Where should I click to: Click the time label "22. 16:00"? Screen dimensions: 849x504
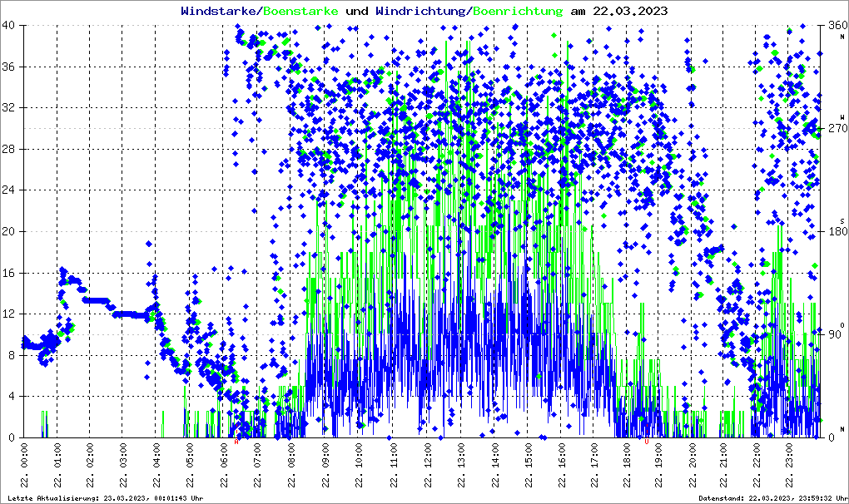(562, 466)
